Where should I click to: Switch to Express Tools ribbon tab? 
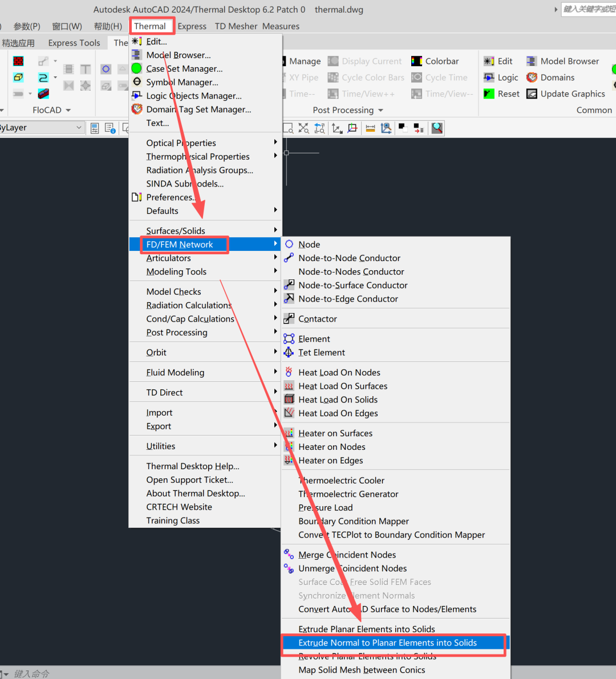[x=74, y=43]
